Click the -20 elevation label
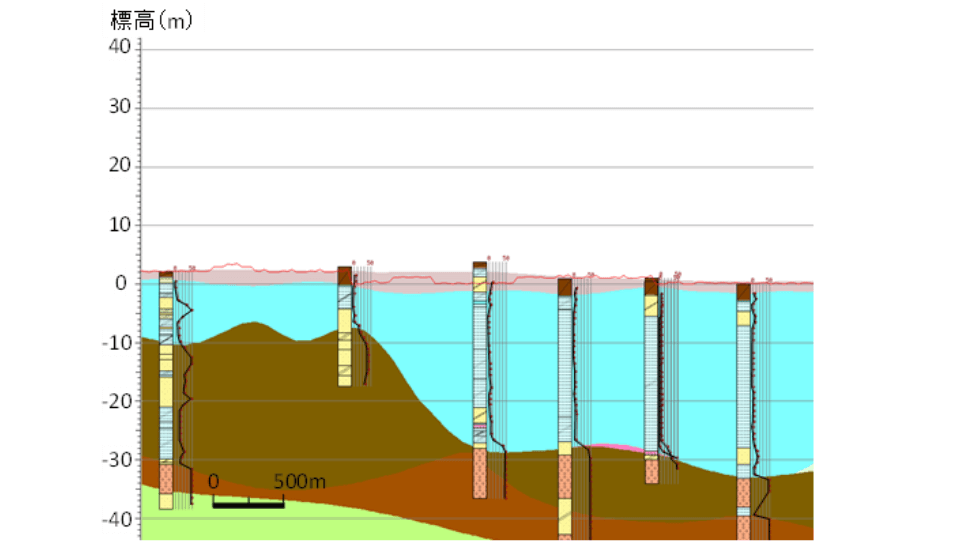 click(116, 401)
